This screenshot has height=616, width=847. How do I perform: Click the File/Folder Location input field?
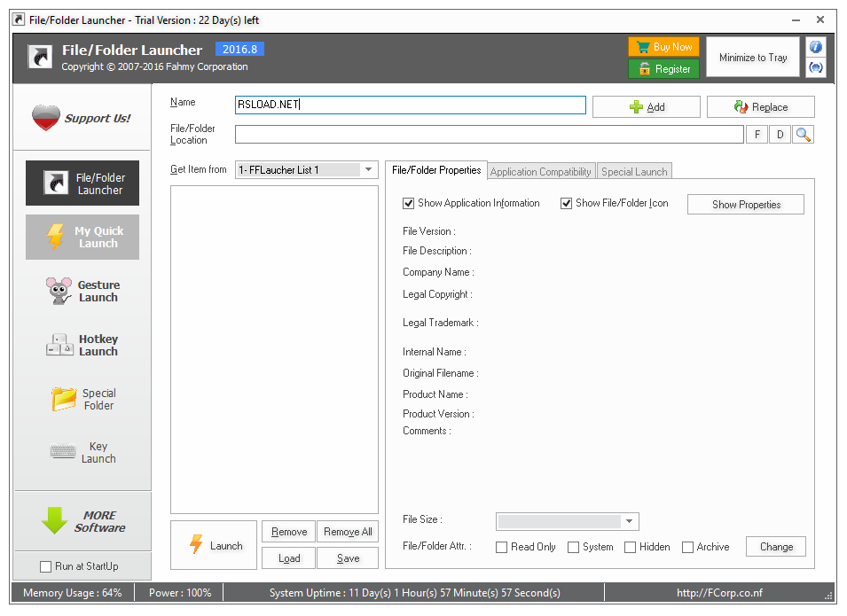[490, 135]
